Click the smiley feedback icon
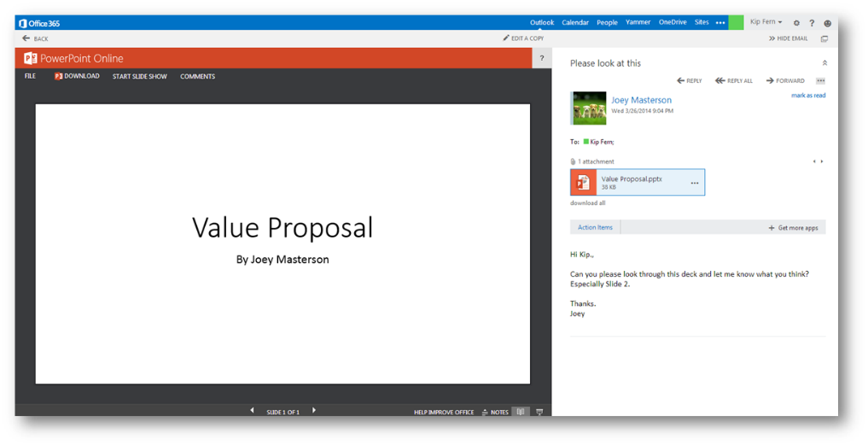The height and width of the screenshot is (446, 868). tap(827, 23)
